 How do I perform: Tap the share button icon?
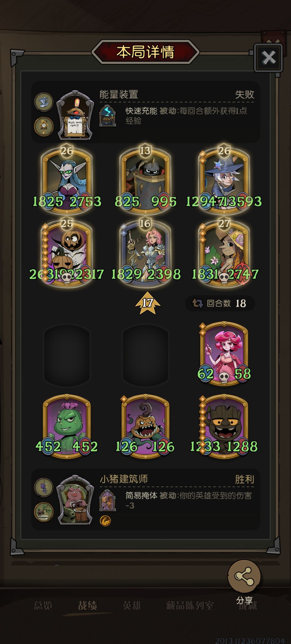tap(244, 576)
